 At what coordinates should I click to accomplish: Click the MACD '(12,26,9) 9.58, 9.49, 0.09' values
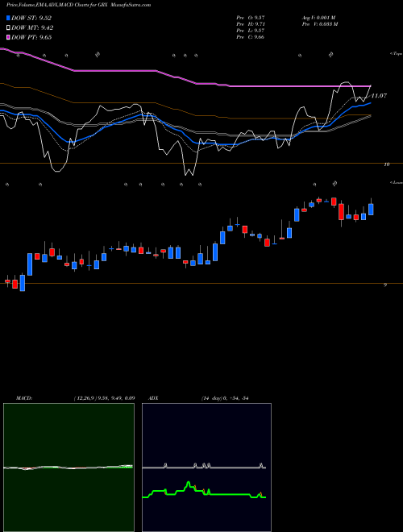click(x=104, y=398)
